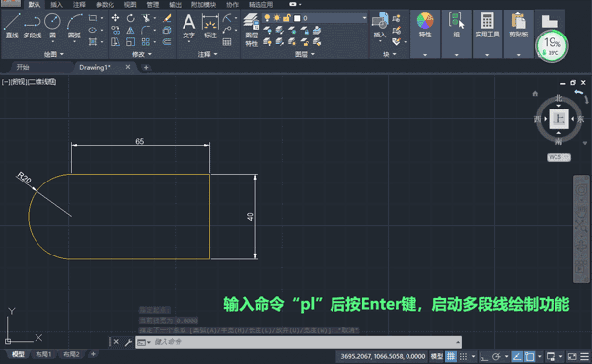
Task: Activate the Trim tool
Action: [x=145, y=18]
